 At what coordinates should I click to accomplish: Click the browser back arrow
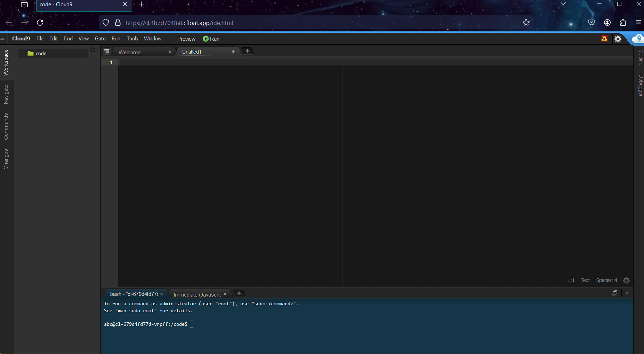pos(9,23)
